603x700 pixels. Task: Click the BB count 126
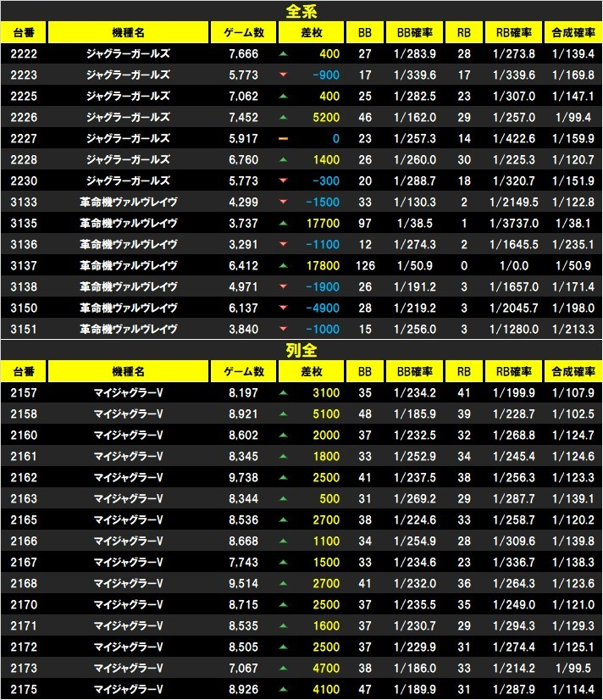click(365, 265)
